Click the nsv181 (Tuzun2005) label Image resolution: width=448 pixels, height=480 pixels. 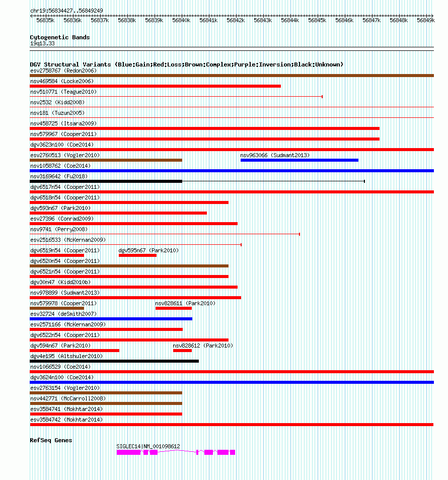[57, 113]
